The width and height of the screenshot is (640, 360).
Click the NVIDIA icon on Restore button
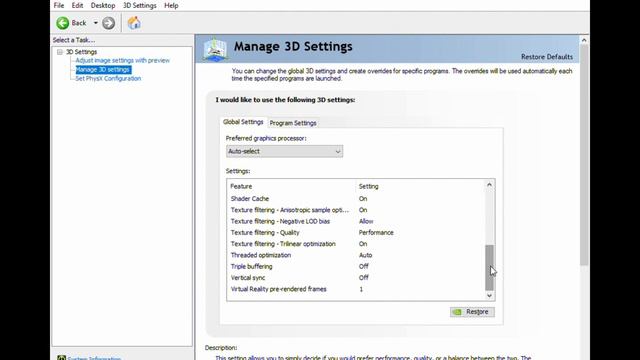point(457,312)
